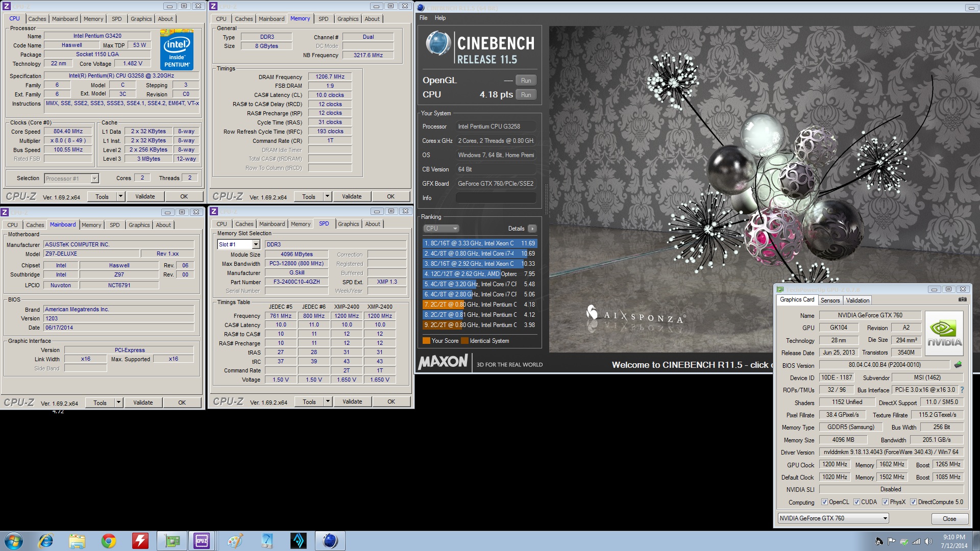Switch to Cinebench sphere taskbar icon
Viewport: 980px width, 551px height.
(x=330, y=541)
